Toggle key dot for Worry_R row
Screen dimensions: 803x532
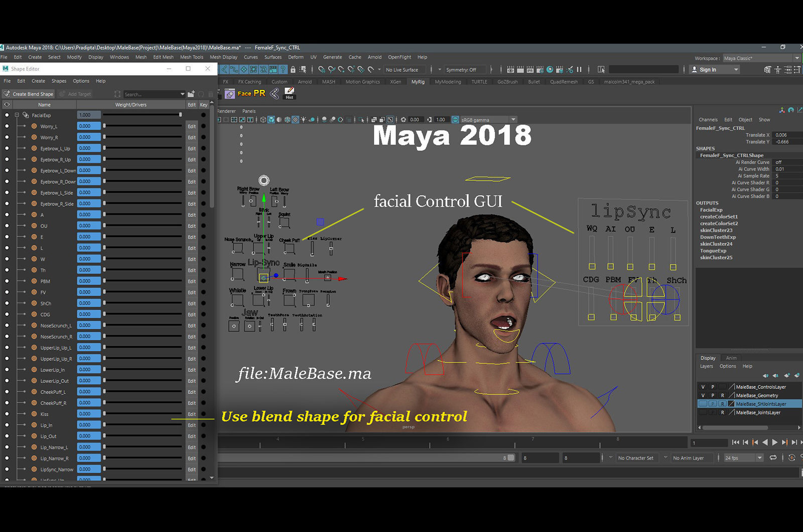203,137
